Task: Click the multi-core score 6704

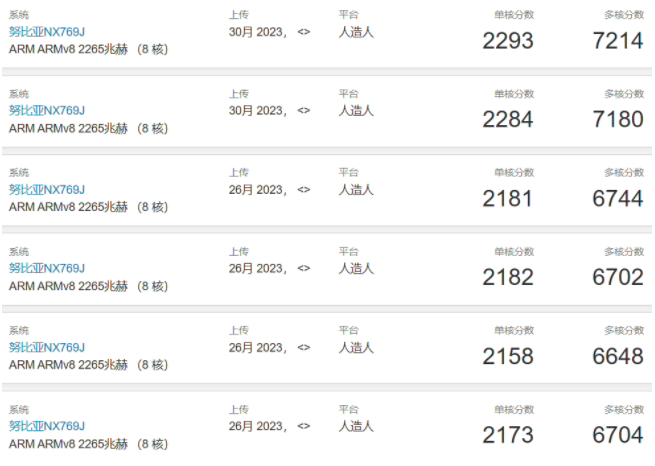Action: (618, 436)
